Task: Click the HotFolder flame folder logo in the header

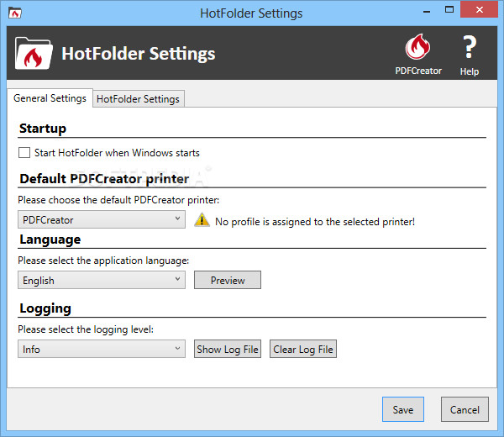Action: coord(34,54)
